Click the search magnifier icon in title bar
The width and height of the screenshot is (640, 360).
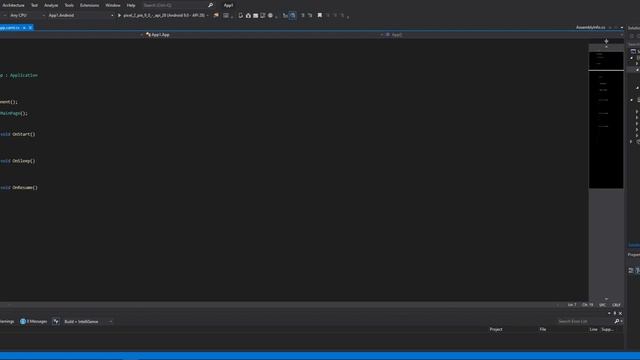click(211, 5)
